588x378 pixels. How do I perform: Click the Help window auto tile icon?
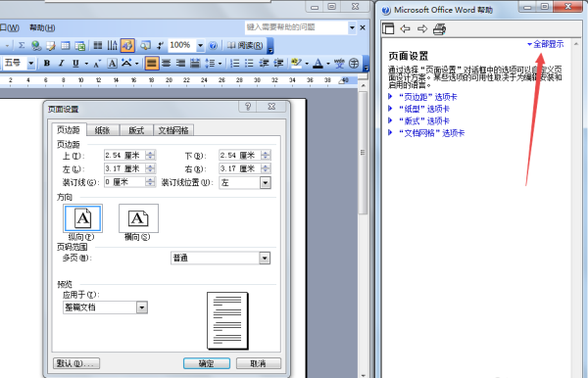(x=388, y=28)
